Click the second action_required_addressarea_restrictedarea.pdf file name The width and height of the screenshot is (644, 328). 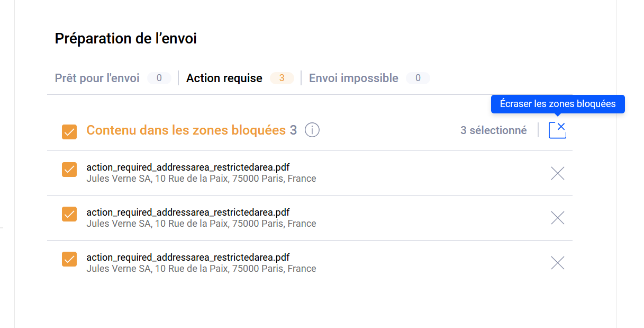188,212
